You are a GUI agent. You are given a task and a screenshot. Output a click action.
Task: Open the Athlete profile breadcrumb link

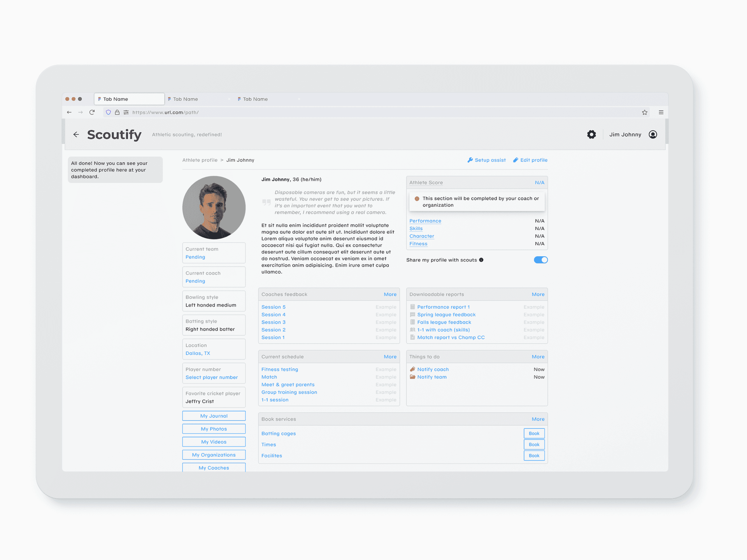click(x=200, y=160)
